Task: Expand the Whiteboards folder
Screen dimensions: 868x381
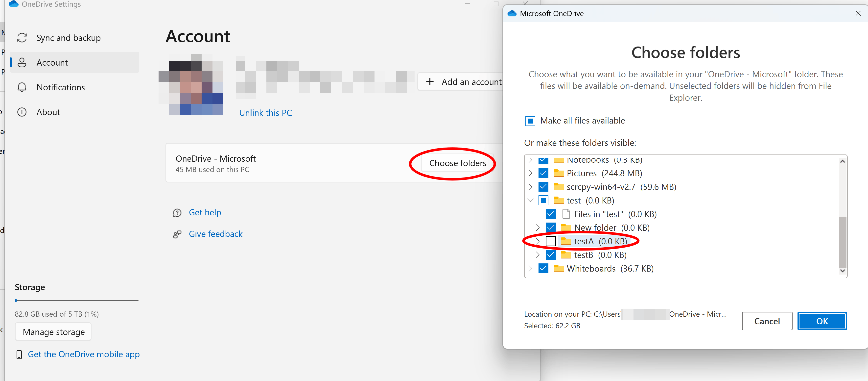Action: tap(530, 268)
